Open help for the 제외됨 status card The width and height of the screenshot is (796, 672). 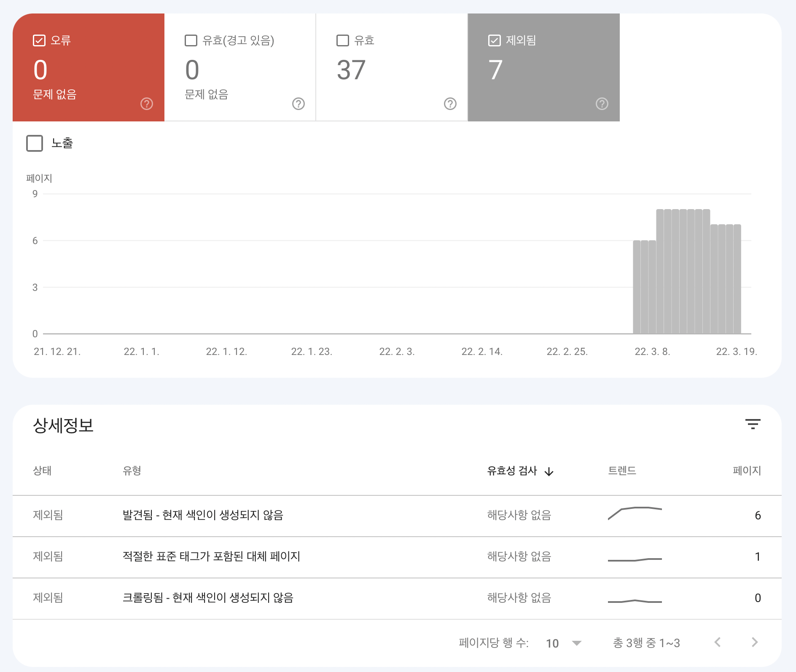602,103
